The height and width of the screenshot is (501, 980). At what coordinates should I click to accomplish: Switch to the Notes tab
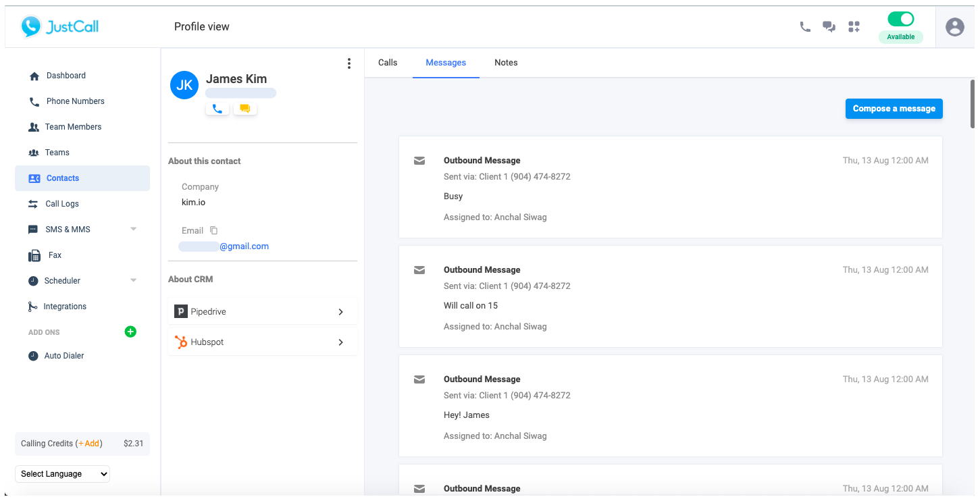point(506,63)
